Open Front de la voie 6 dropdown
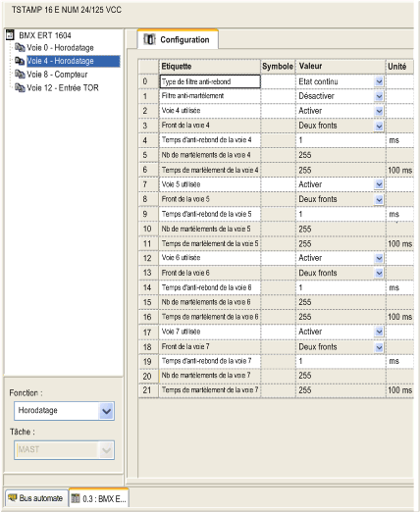The image size is (420, 512). tap(379, 273)
